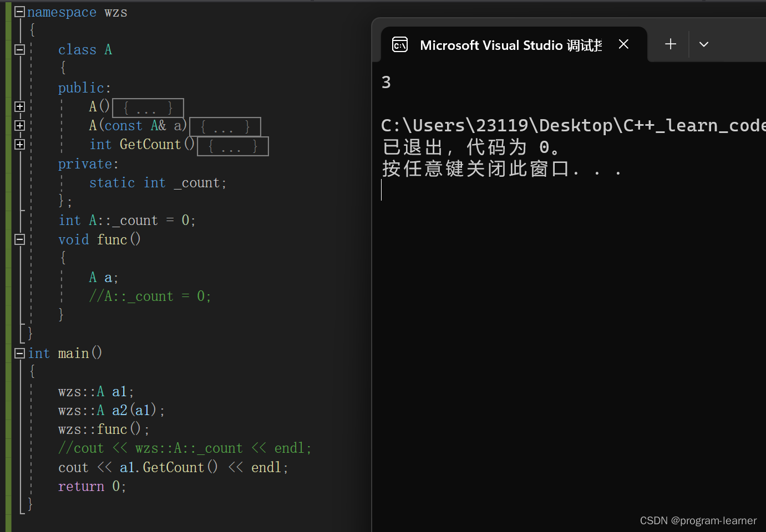Click the 'A a;' line in func
Screen dimensions: 766x532
click(x=104, y=278)
